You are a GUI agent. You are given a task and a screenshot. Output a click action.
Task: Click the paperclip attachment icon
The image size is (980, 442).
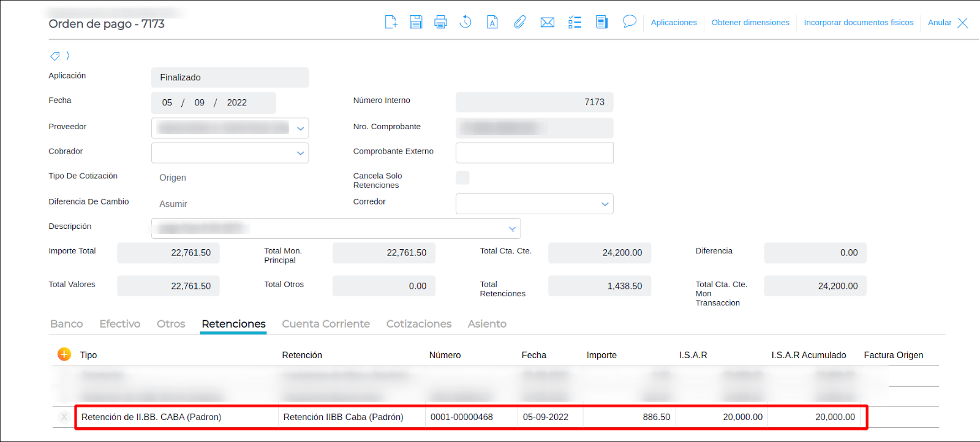(x=519, y=23)
